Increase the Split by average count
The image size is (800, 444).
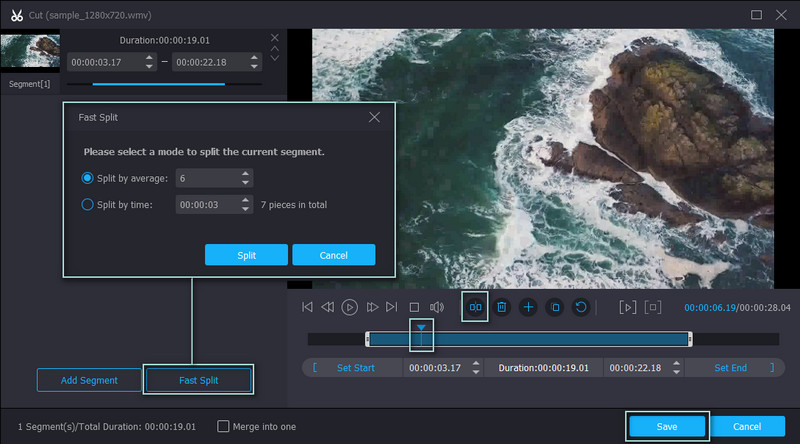[x=246, y=174]
